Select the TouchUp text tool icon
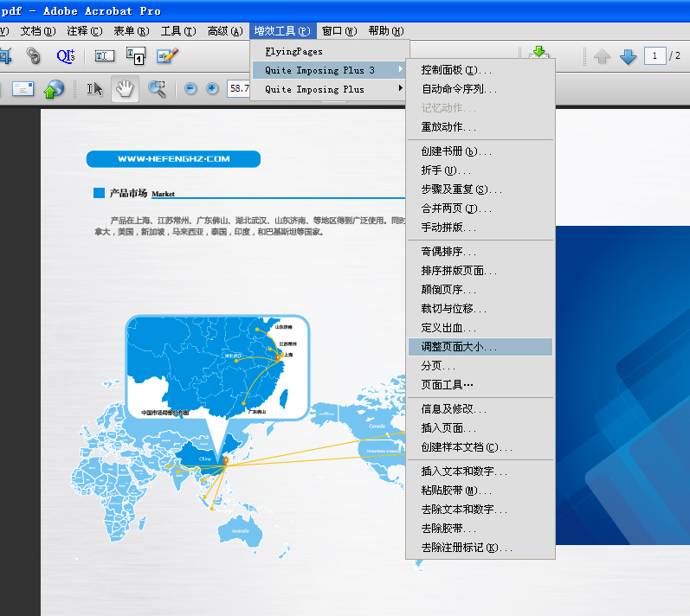Screen dimensions: 690x616 coord(104,56)
